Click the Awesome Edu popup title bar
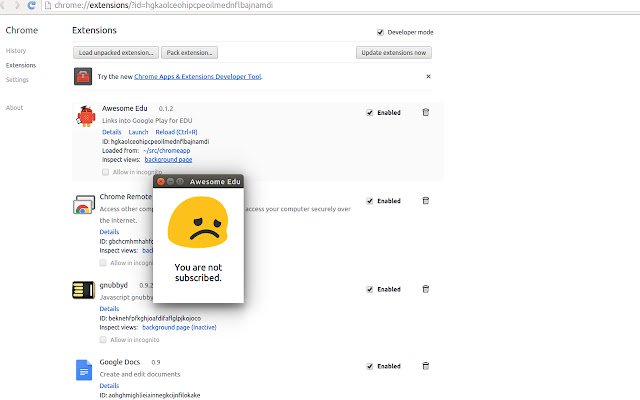The width and height of the screenshot is (640, 400). pos(198,181)
